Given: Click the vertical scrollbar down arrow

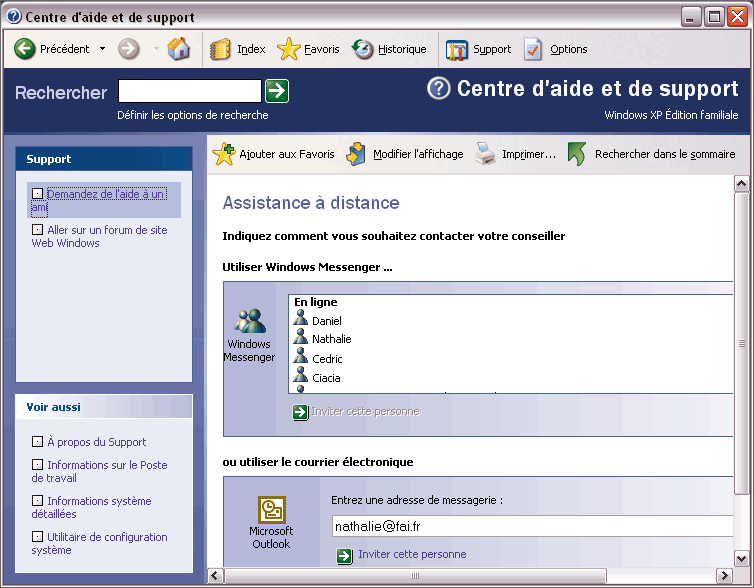Looking at the screenshot, I should [741, 559].
